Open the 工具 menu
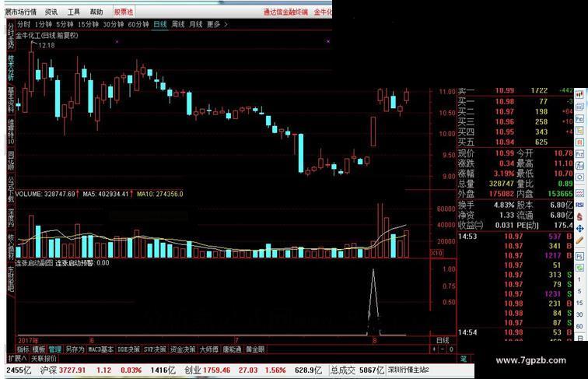 (73, 12)
